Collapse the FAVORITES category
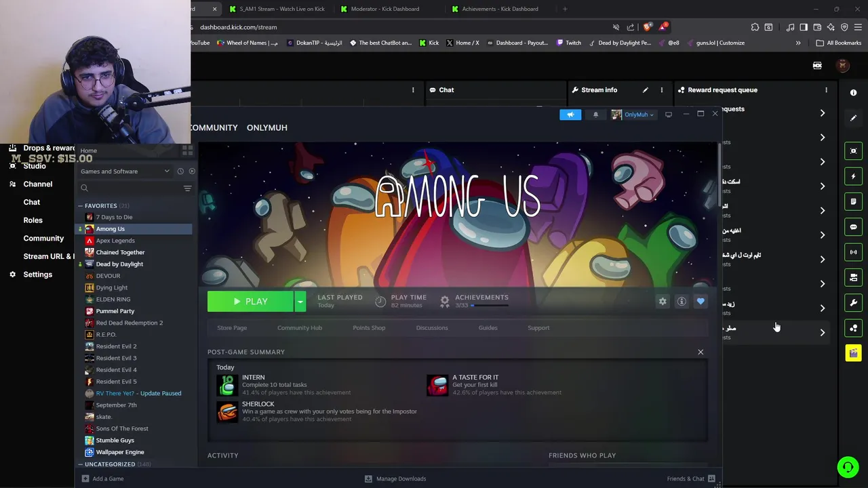Viewport: 868px width, 488px height. pyautogui.click(x=80, y=205)
